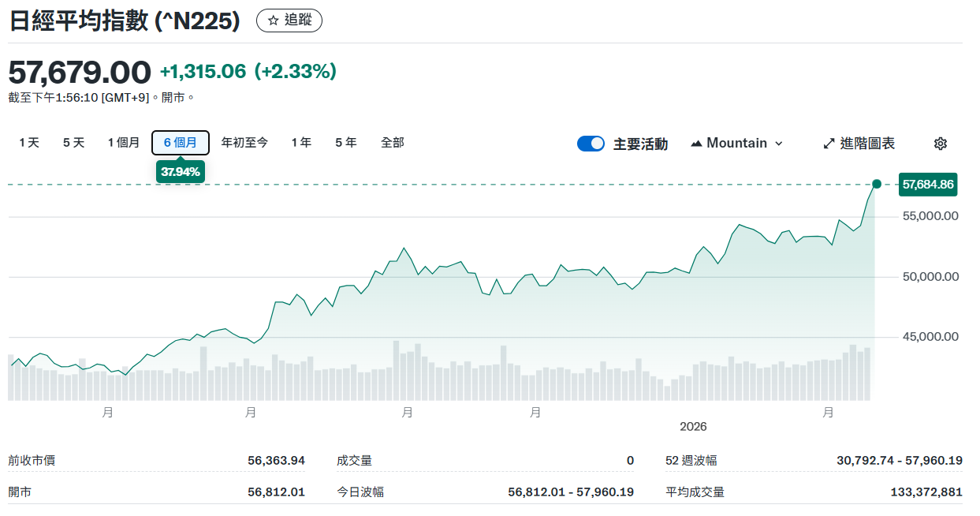The image size is (980, 516).
Task: Click the 成交量 label
Action: (354, 461)
